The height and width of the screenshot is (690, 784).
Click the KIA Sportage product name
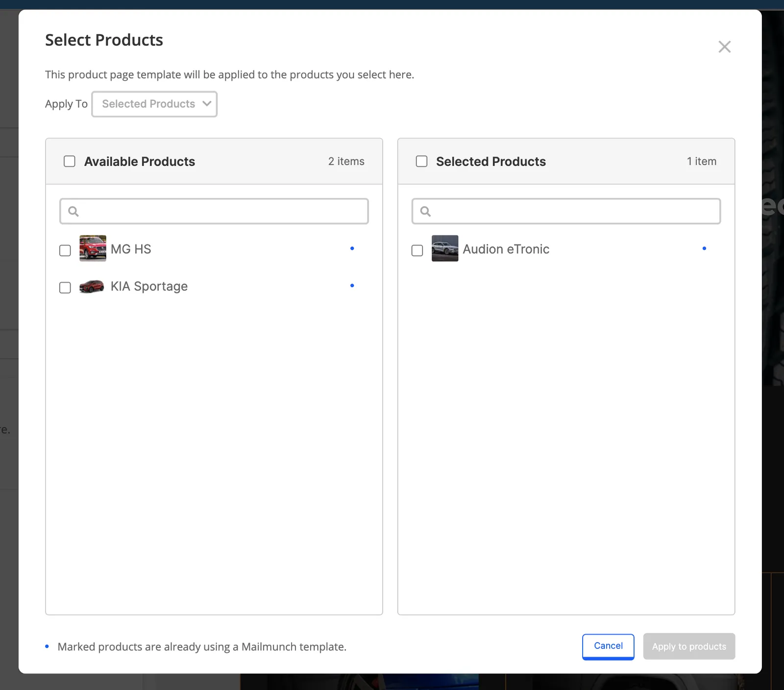[149, 286]
